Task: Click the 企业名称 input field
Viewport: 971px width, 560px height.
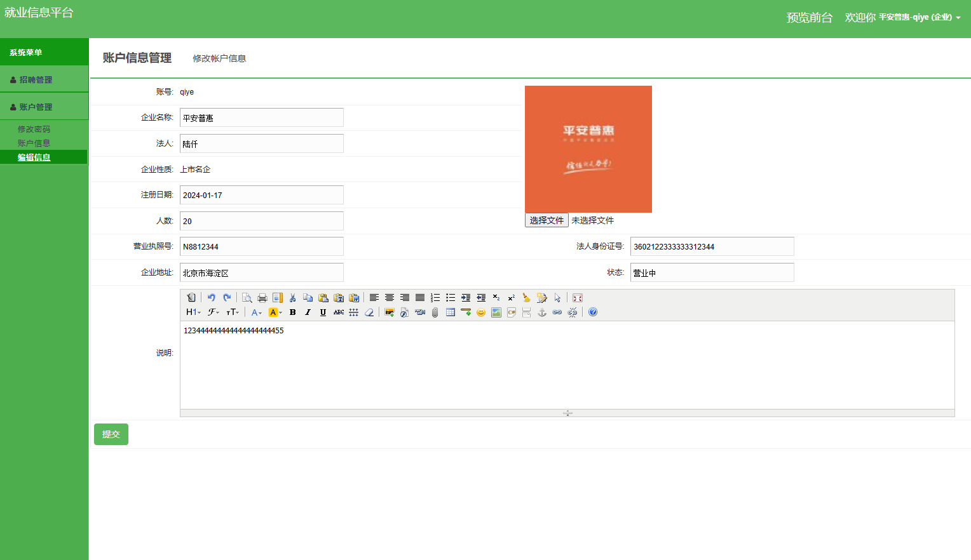Action: point(261,118)
